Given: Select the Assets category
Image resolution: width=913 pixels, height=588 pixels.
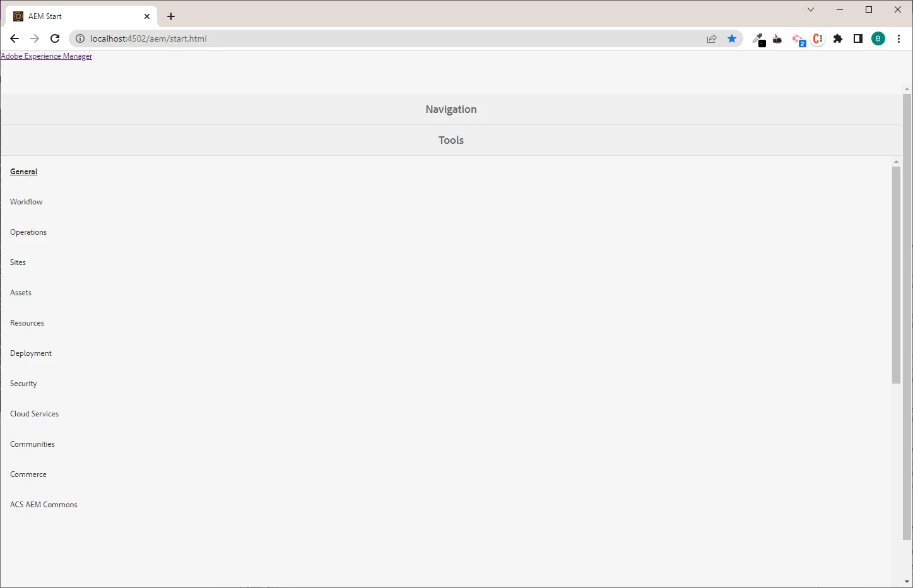Looking at the screenshot, I should point(21,293).
